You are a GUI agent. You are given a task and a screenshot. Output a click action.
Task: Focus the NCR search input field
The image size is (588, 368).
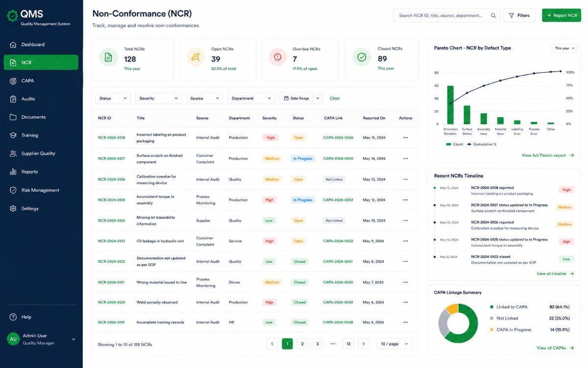coord(447,16)
